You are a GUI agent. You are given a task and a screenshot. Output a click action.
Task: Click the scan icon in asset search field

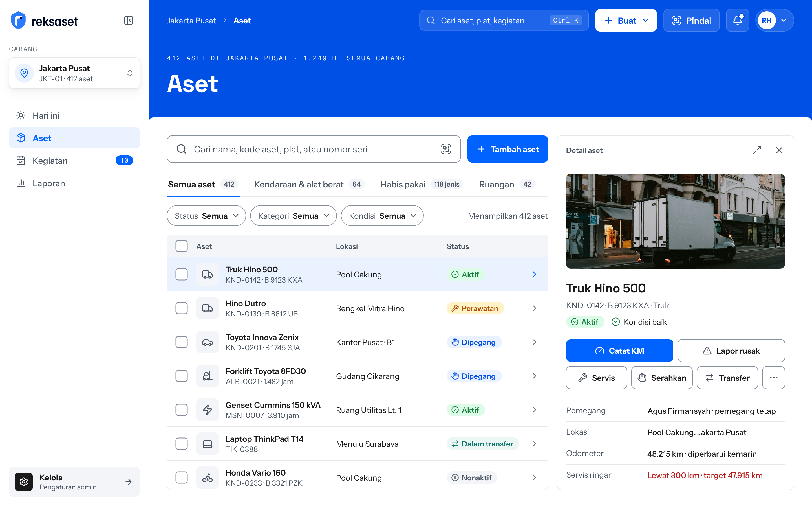(445, 149)
